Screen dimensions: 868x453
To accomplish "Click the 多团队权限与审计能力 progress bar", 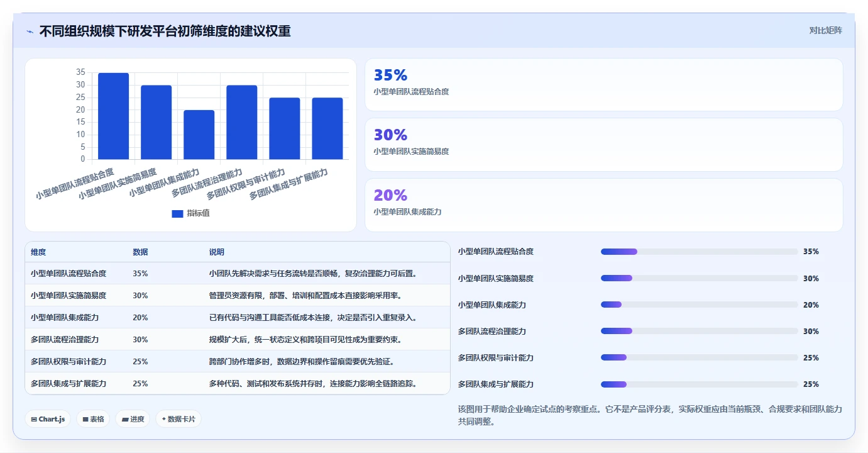I will (699, 357).
